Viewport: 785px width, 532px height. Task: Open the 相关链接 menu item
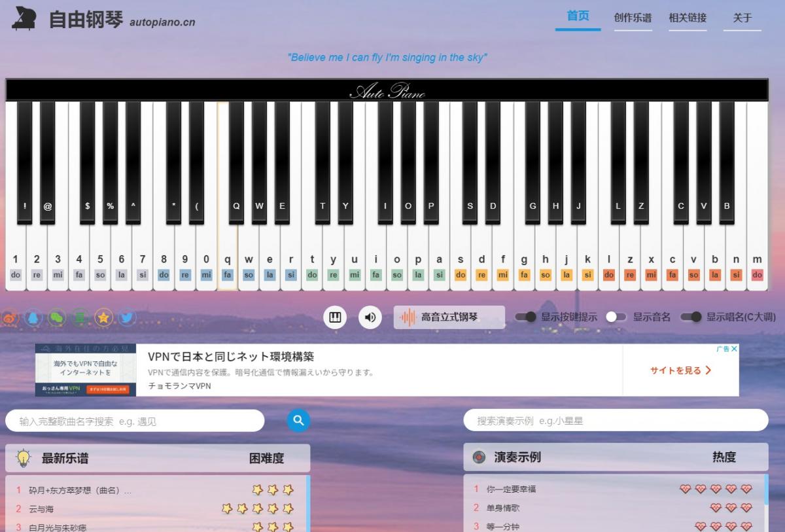pyautogui.click(x=688, y=18)
